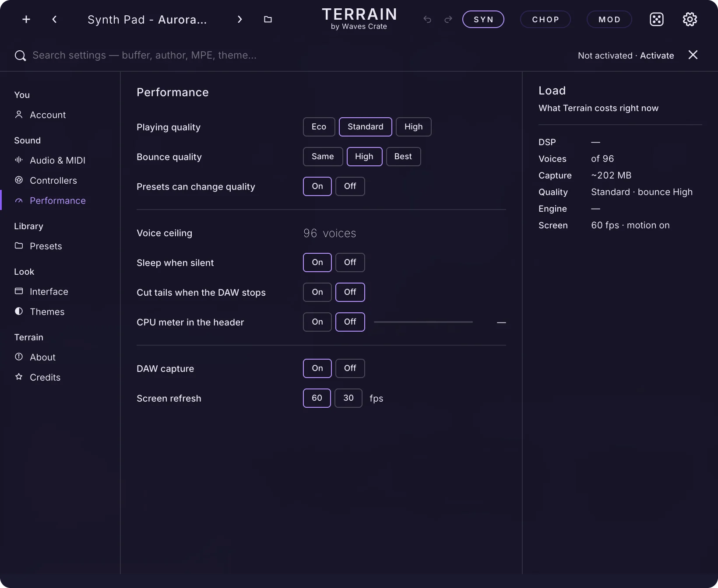Click the Activate link
The width and height of the screenshot is (718, 588).
pos(657,56)
